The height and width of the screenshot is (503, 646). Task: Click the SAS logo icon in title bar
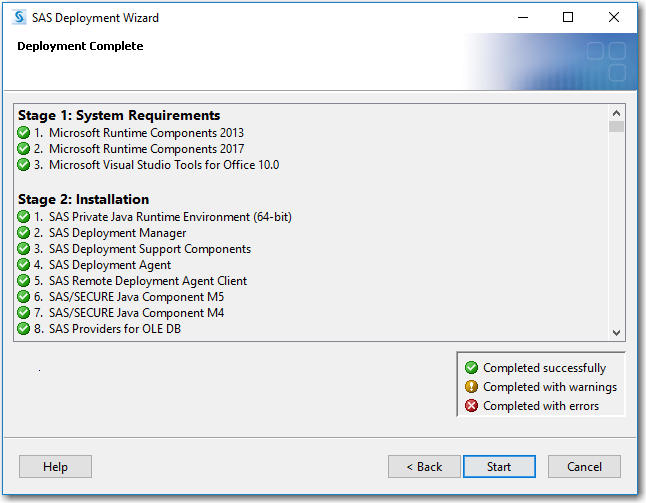click(x=19, y=17)
